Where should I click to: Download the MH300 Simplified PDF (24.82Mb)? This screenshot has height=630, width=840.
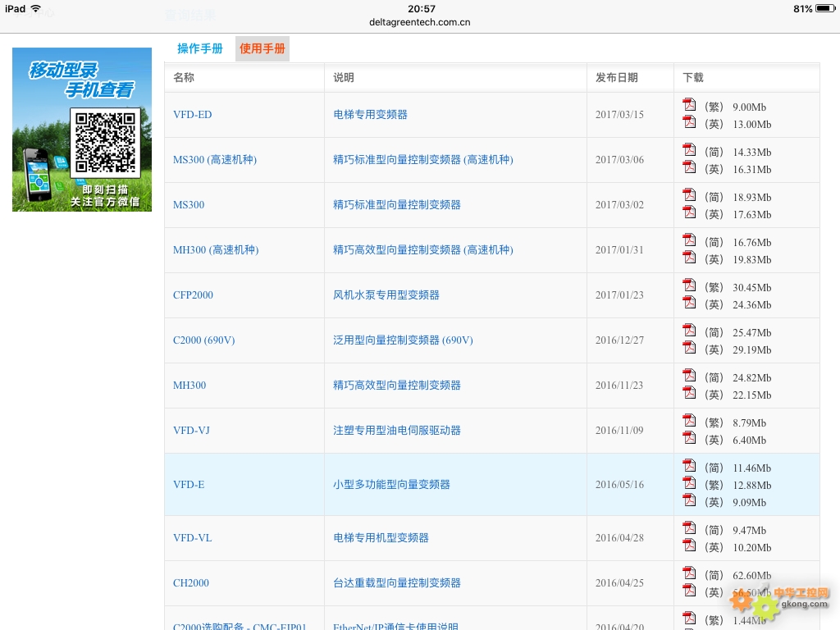tap(689, 376)
